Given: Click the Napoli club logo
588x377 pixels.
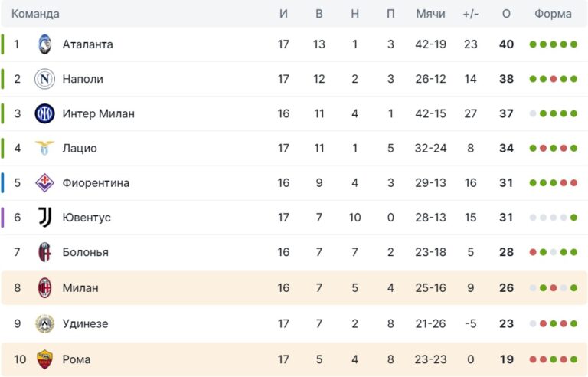Looking at the screenshot, I should tap(44, 79).
